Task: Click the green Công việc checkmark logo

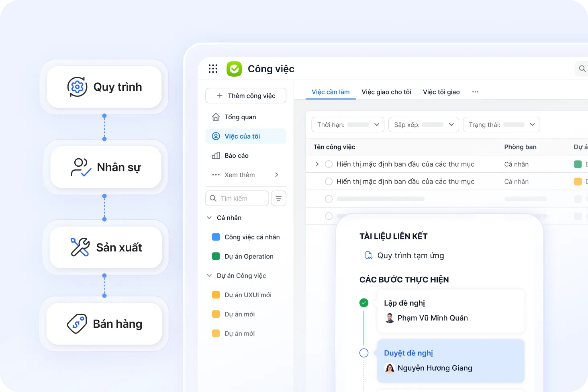Action: 234,69
